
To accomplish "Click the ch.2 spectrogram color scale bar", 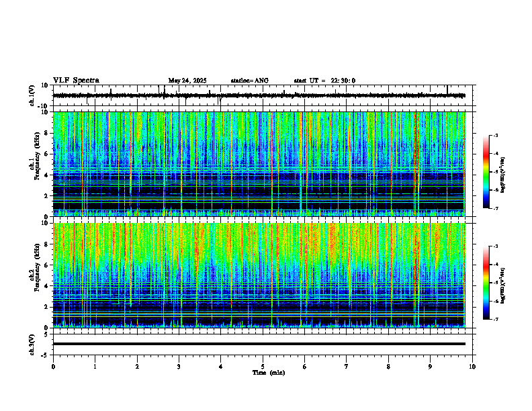I will pyautogui.click(x=486, y=283).
